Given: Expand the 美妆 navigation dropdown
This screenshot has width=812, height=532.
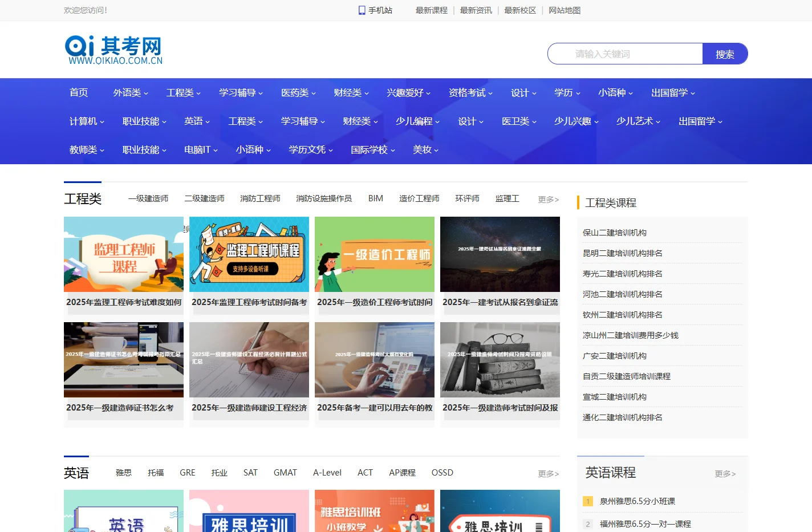Looking at the screenshot, I should tap(426, 149).
